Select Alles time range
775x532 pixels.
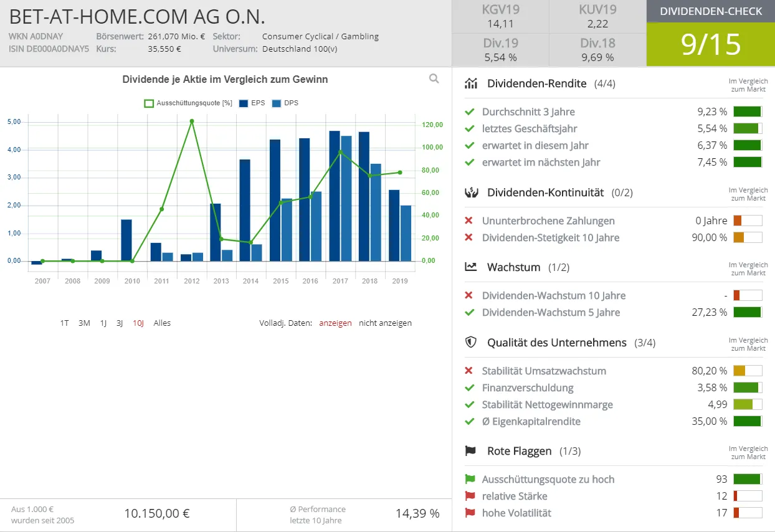(162, 323)
